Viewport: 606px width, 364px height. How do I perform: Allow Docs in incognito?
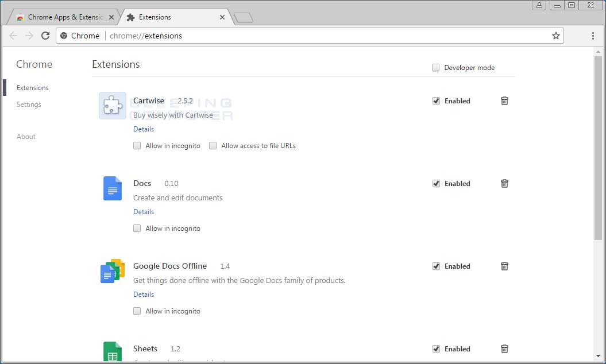(137, 229)
